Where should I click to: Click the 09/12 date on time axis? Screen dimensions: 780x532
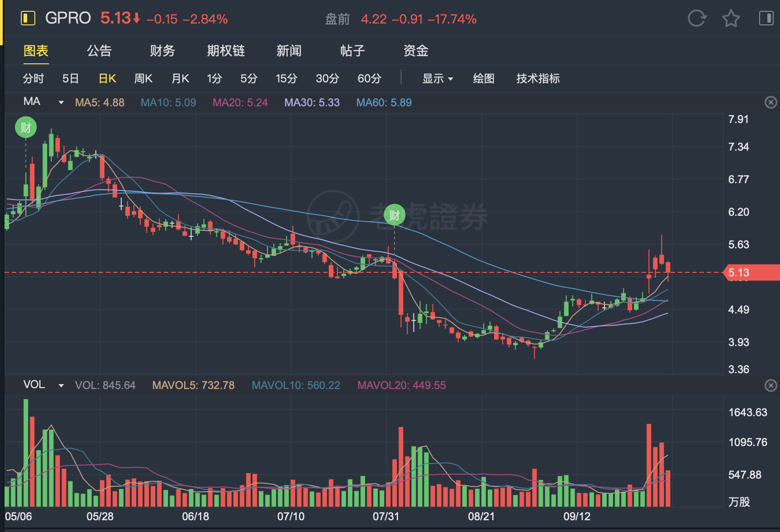click(x=577, y=517)
